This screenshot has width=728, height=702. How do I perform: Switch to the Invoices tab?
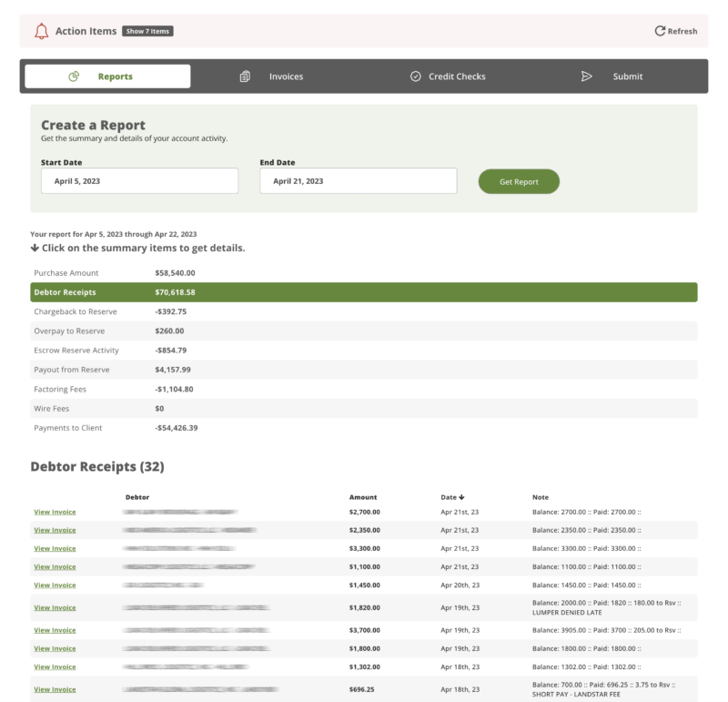point(286,76)
